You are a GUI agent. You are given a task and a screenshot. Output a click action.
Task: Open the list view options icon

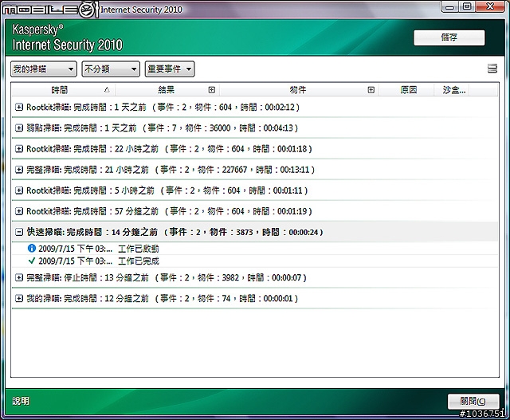pos(492,69)
